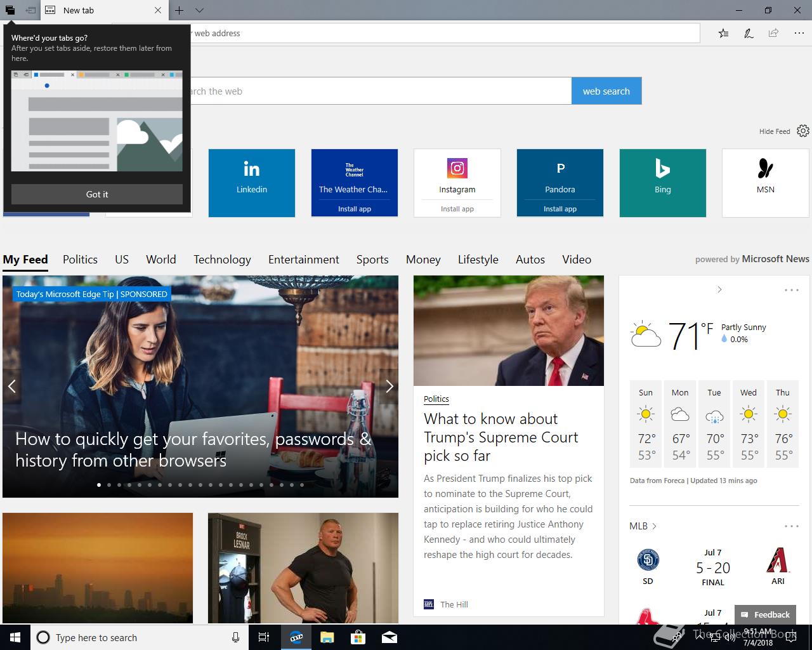Click the search the web field

381,91
